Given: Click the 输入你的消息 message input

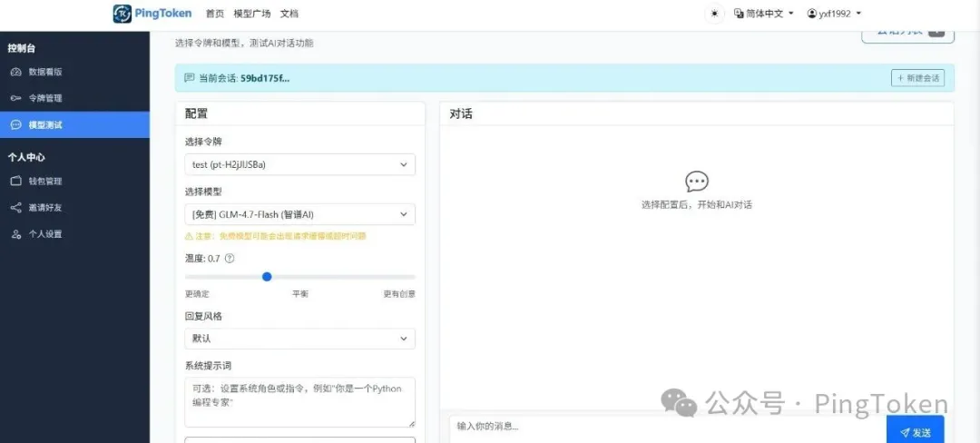Looking at the screenshot, I should 667,428.
